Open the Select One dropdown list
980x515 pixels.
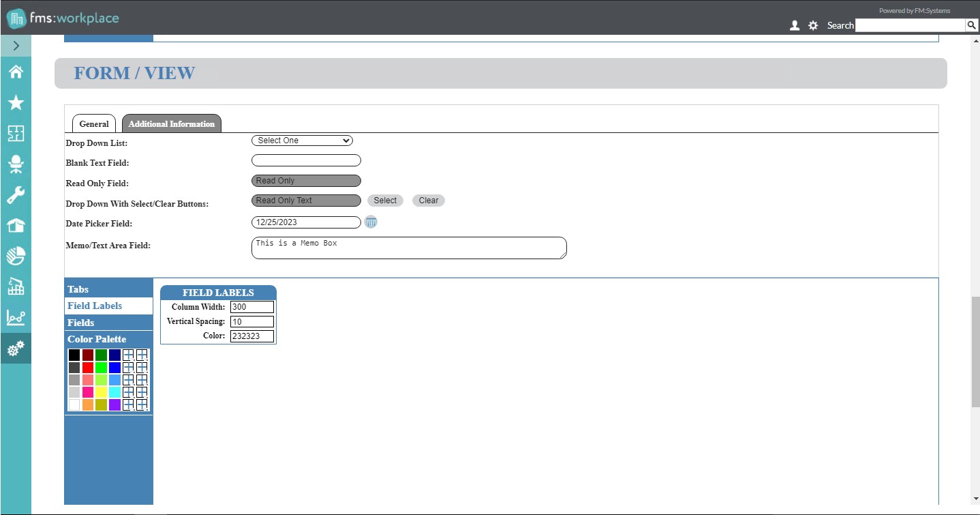[302, 141]
